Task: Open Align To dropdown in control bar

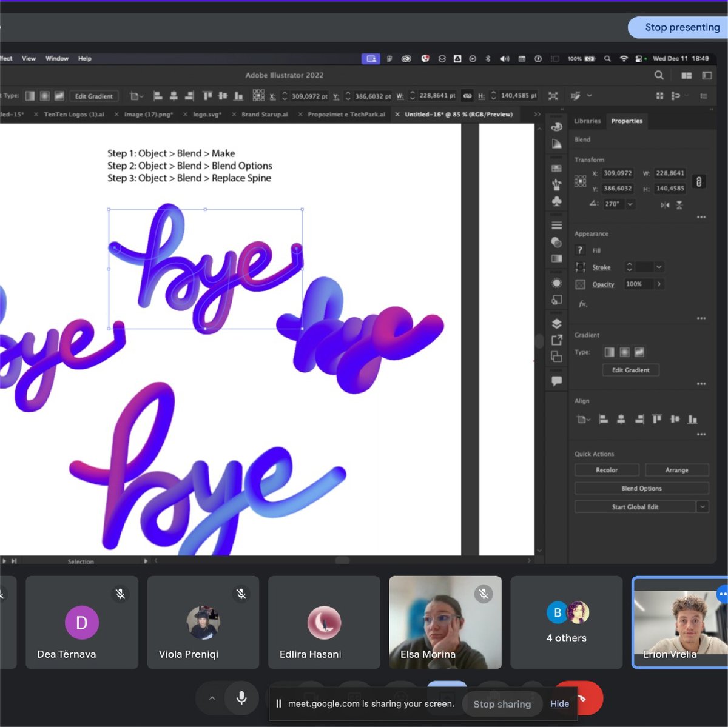Action: 136,96
